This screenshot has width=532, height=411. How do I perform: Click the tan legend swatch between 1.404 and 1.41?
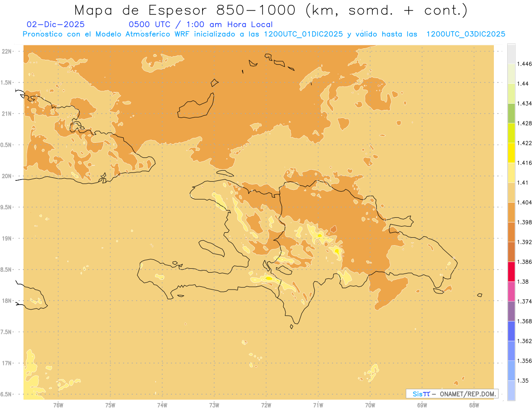(511, 192)
